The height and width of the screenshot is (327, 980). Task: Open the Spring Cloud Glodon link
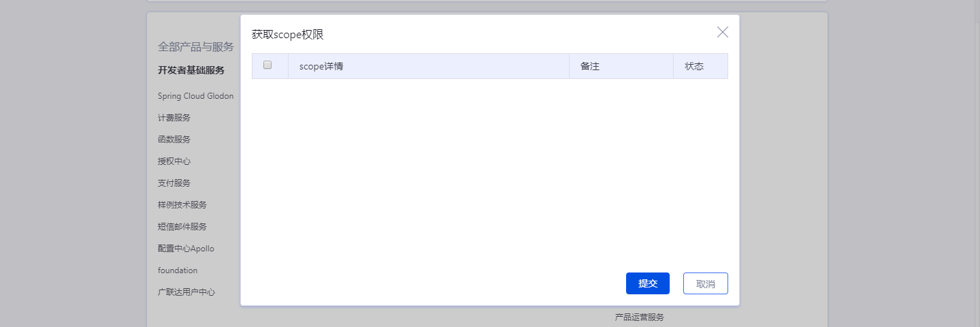195,96
